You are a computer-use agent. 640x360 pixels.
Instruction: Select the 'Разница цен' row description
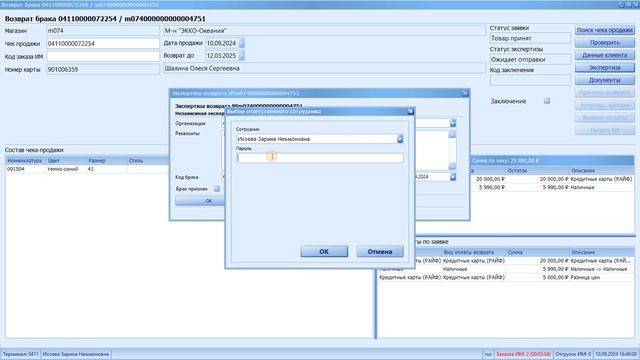coord(602,277)
